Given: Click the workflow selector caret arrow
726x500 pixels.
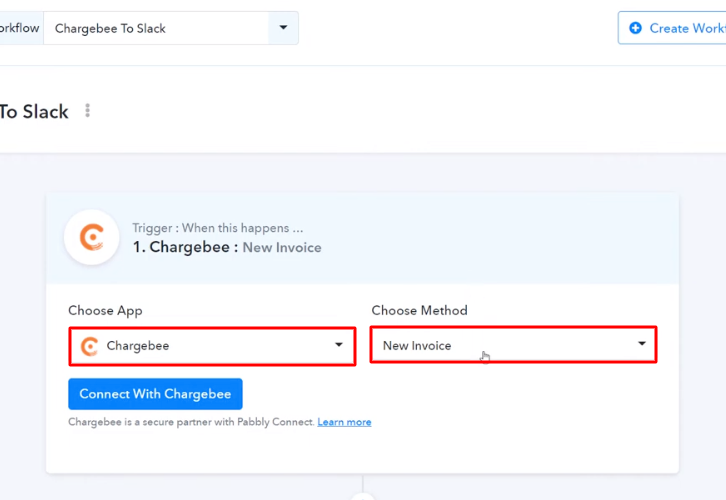Looking at the screenshot, I should 283,27.
